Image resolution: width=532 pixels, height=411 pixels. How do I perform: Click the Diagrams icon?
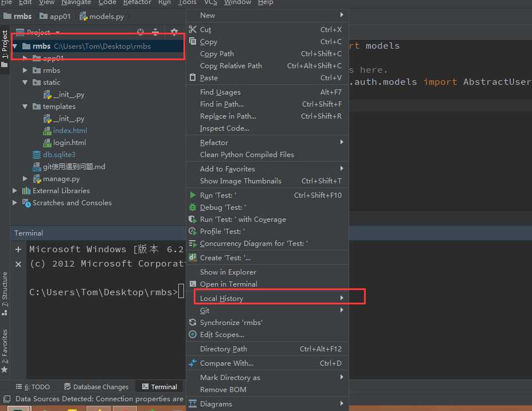193,404
